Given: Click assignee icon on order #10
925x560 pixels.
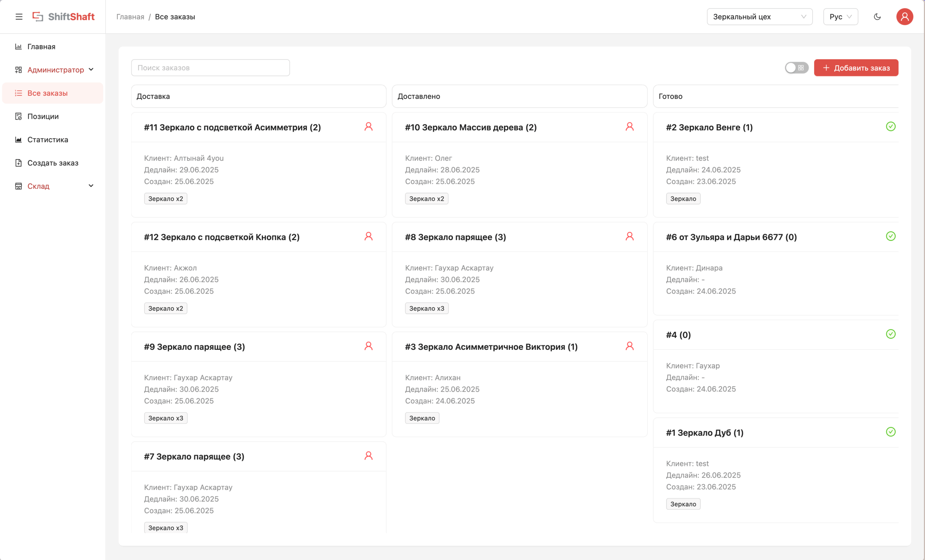Looking at the screenshot, I should pos(629,127).
